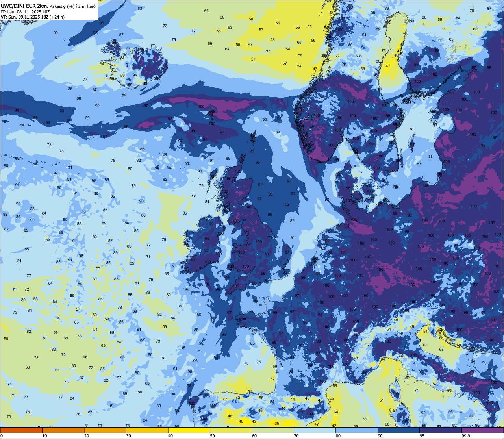
Task: Click the pale blue 70–80 legend segment
Action: 315,430
